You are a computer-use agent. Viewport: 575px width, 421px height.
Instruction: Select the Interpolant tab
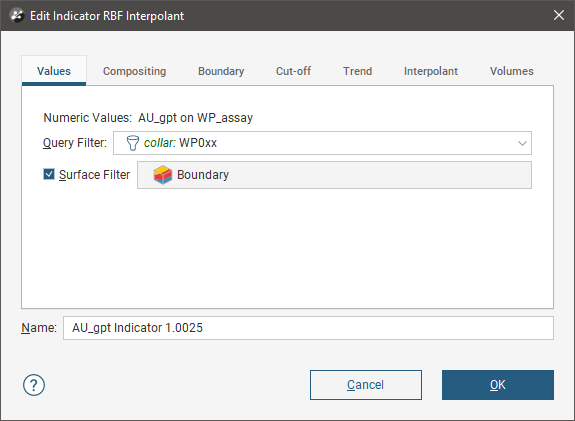tap(431, 71)
